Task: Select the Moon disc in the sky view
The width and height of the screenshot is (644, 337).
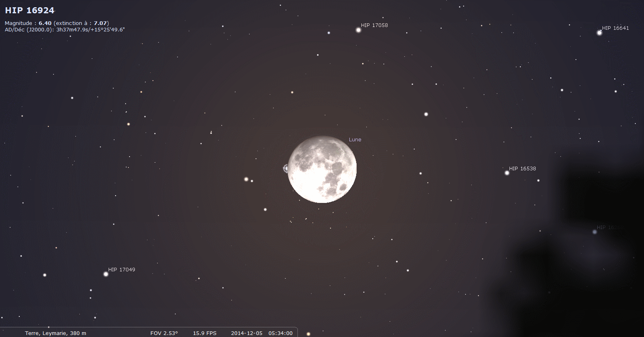Action: click(x=322, y=169)
